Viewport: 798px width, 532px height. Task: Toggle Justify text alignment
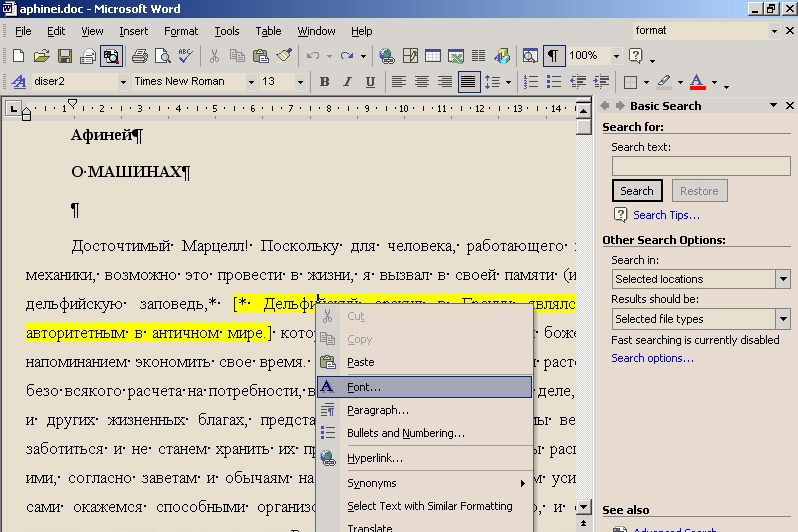(467, 82)
